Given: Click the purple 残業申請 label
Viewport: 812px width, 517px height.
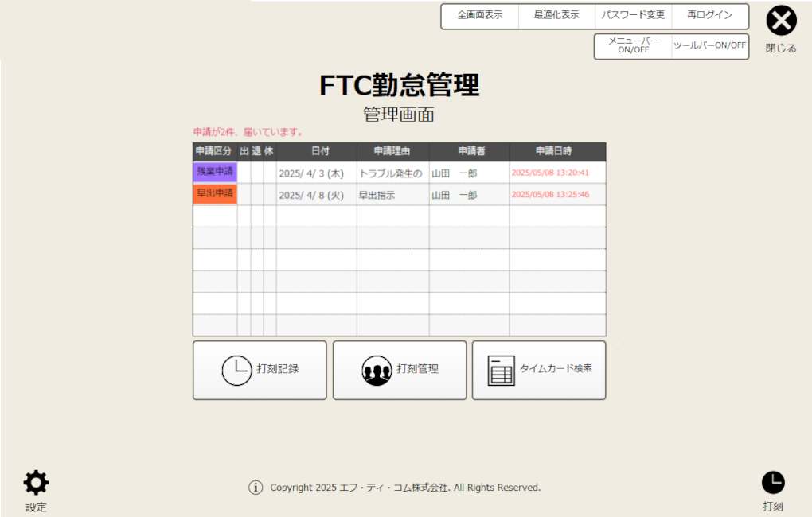Looking at the screenshot, I should [215, 172].
